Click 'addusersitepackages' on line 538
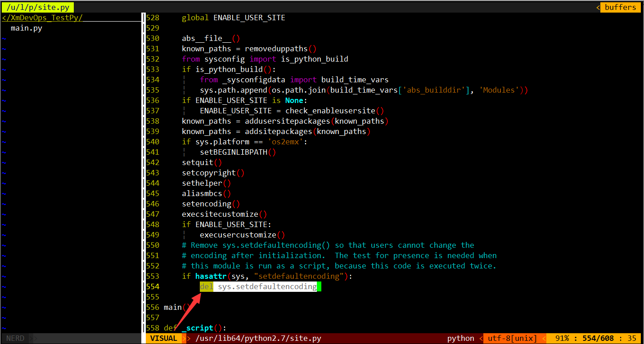The image size is (644, 344). point(288,121)
